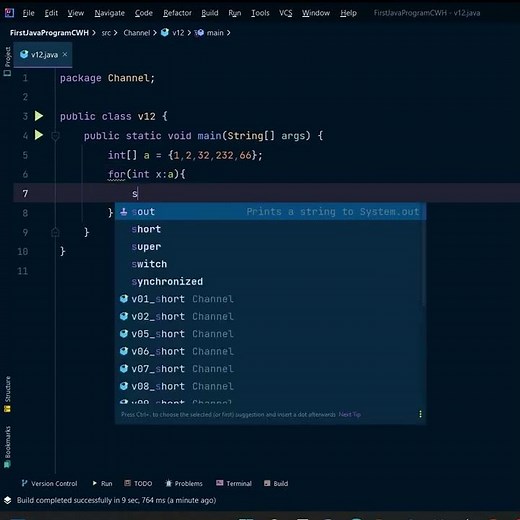Run class v12 via gutter arrow
The width and height of the screenshot is (520, 520).
click(x=39, y=116)
